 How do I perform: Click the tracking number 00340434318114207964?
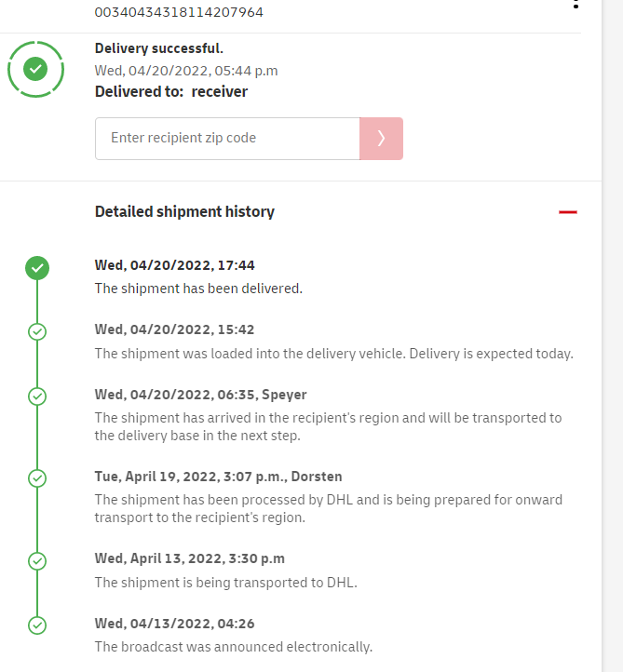click(x=179, y=12)
